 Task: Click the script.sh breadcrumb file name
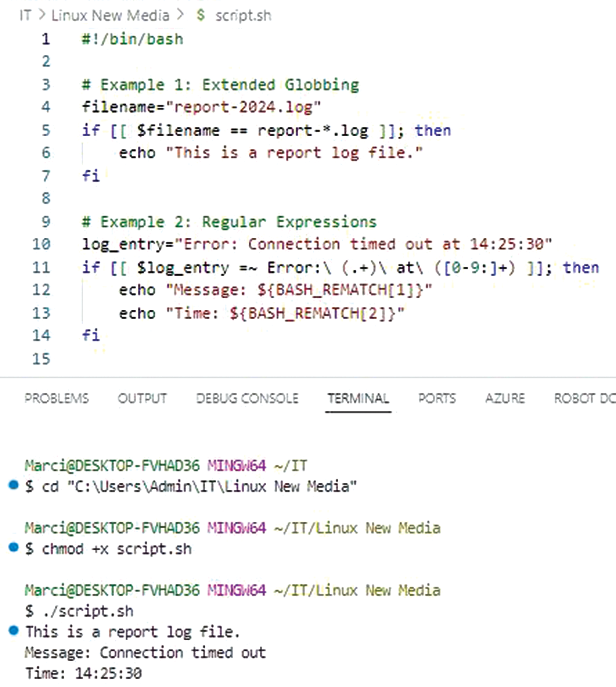243,16
